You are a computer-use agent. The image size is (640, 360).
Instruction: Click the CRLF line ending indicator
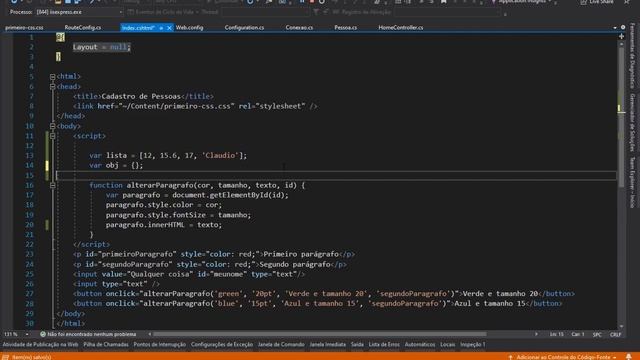pyautogui.click(x=615, y=334)
